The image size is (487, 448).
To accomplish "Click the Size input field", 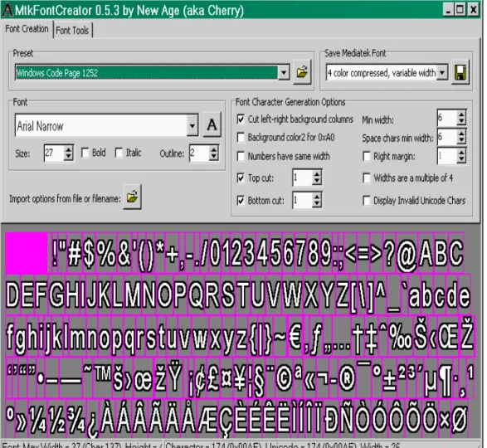I will click(x=54, y=153).
